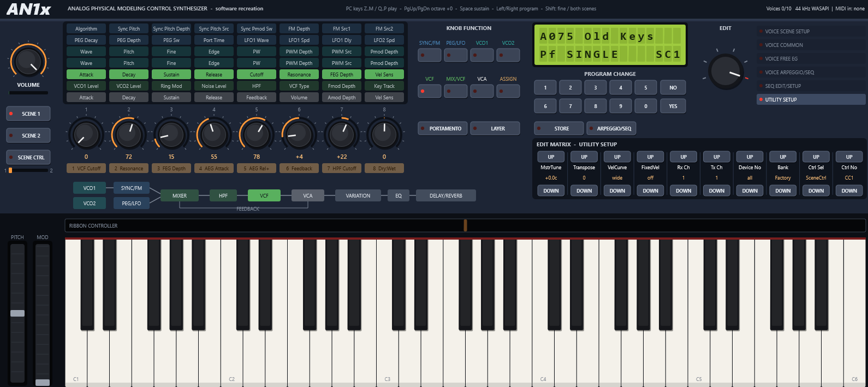The width and height of the screenshot is (868, 387).
Task: Select the VCF block in signal chain
Action: pos(264,195)
